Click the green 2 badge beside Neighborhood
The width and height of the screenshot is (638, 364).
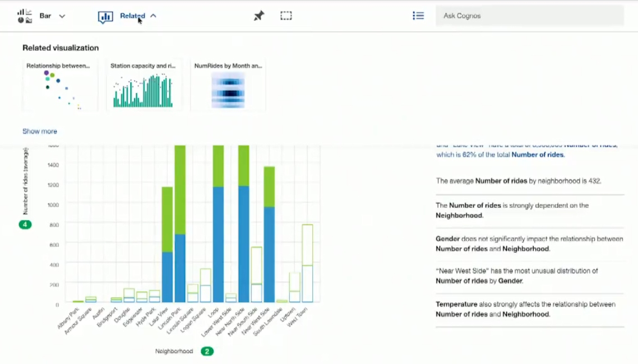207,352
